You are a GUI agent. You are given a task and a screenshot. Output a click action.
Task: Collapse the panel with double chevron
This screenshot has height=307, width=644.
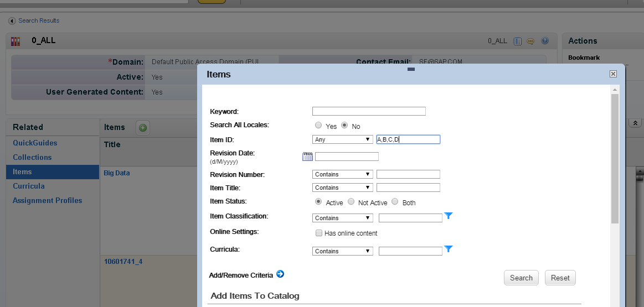(x=635, y=123)
